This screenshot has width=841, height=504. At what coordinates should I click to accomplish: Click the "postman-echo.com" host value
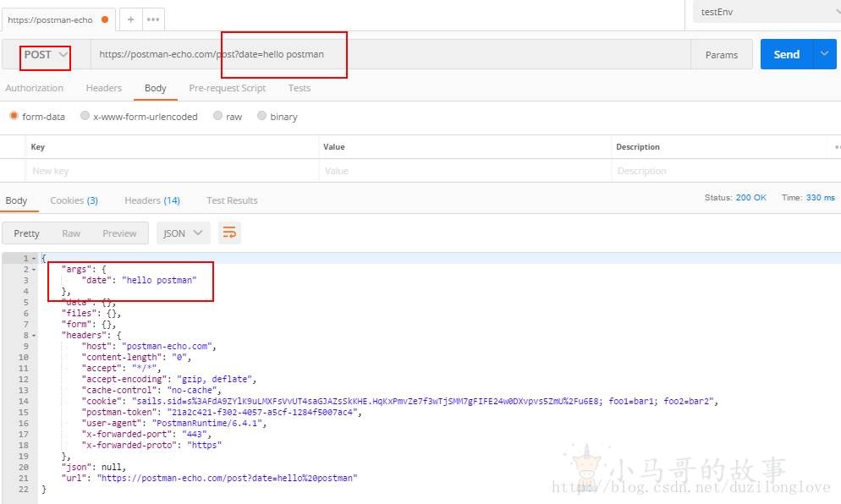[167, 346]
